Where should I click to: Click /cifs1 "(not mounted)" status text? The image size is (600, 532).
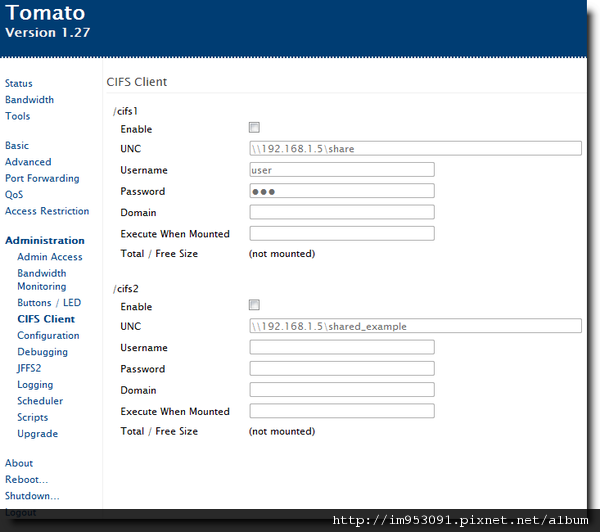(282, 254)
